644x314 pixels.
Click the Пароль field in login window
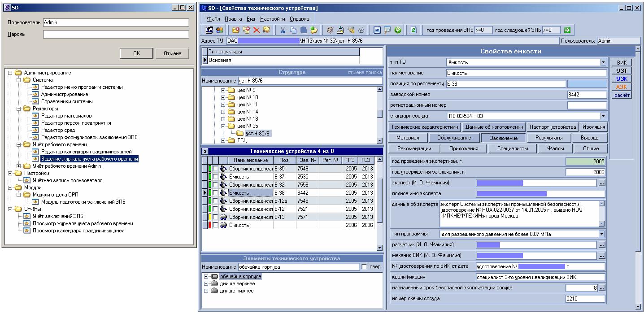116,34
